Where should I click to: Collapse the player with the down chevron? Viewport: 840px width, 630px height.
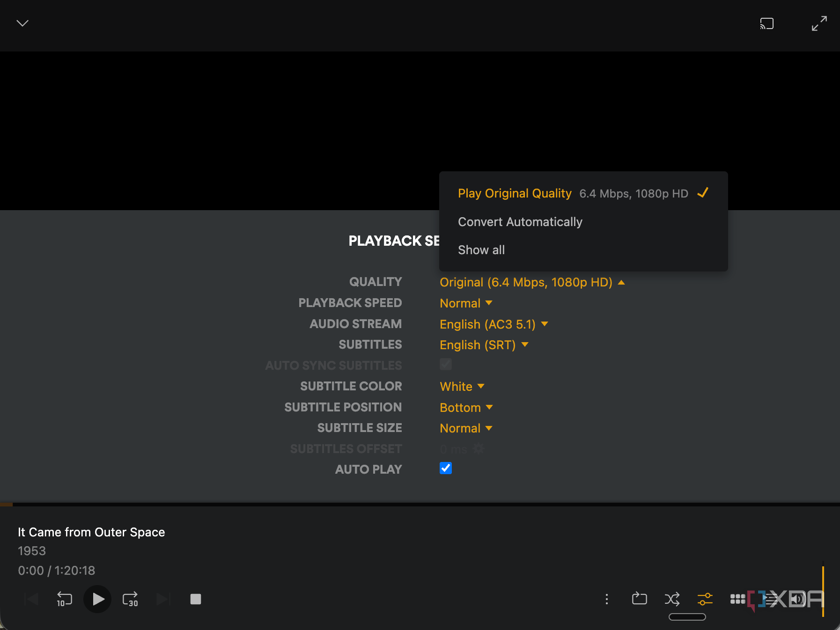click(22, 23)
